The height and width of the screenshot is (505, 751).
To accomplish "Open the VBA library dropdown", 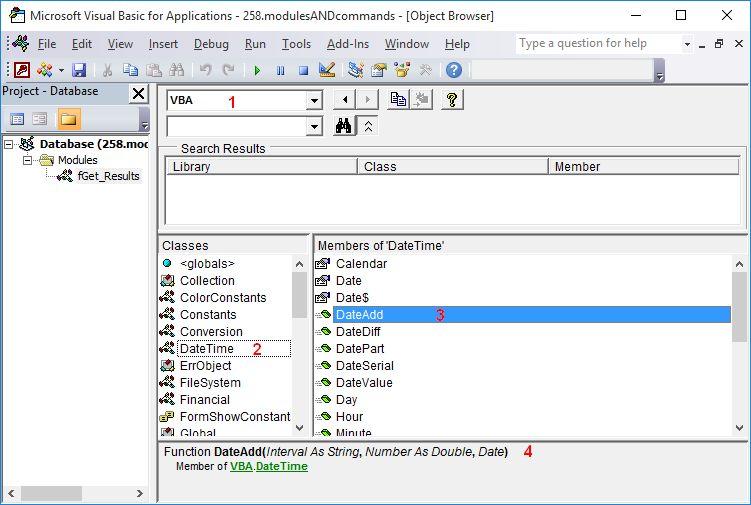I will [314, 100].
